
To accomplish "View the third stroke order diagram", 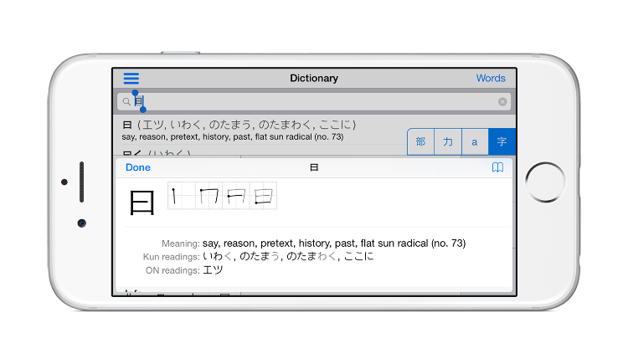I will tap(236, 196).
